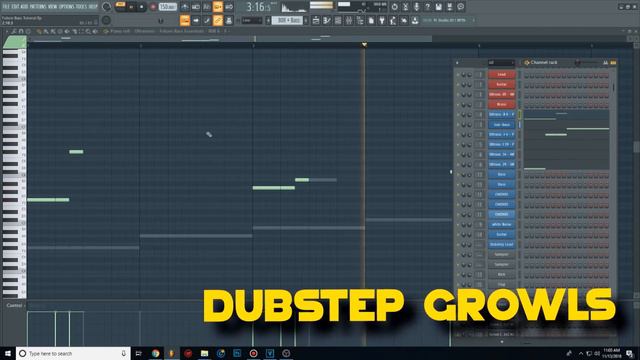Click the download arrow icon in main toolbar
Viewport: 640px width, 360px height.
tap(415, 20)
